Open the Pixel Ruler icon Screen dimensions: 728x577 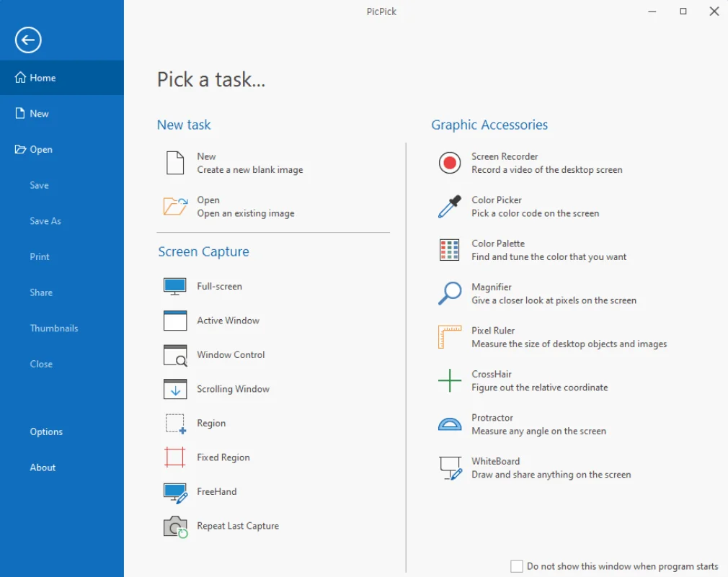click(450, 336)
